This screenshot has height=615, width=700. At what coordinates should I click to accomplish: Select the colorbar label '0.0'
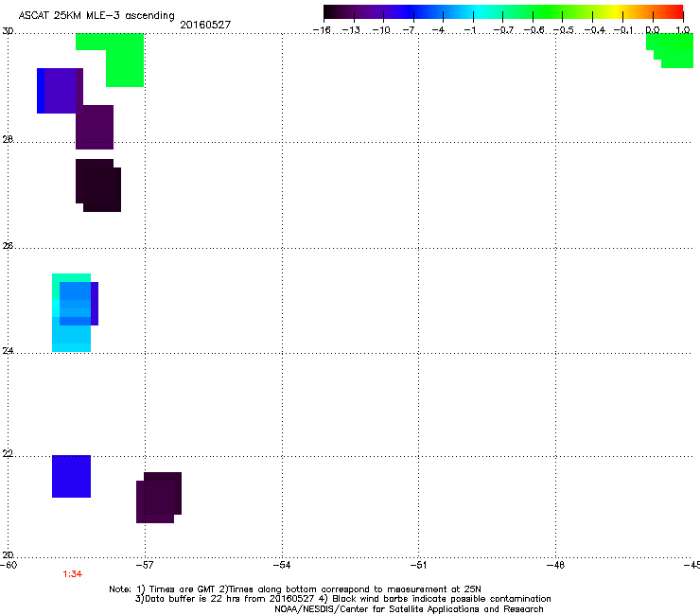click(x=653, y=30)
